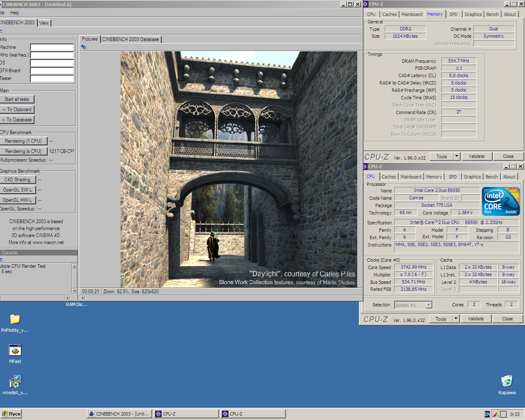Click the CPU-Z title bar icon of upper window

(x=365, y=4)
